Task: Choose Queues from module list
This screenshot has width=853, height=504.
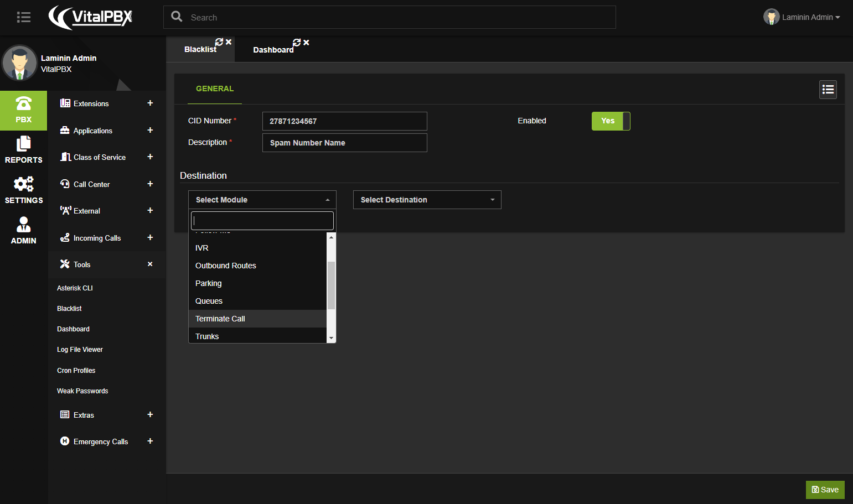Action: 257,301
